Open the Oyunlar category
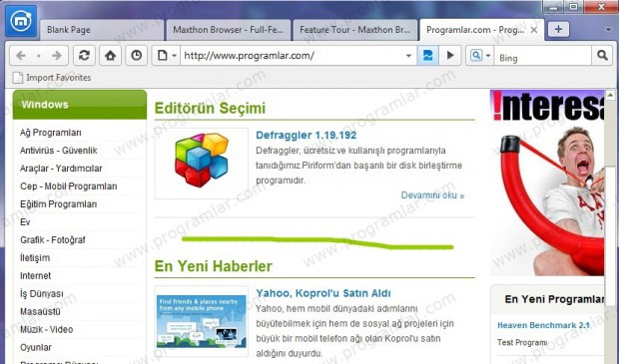 point(36,347)
